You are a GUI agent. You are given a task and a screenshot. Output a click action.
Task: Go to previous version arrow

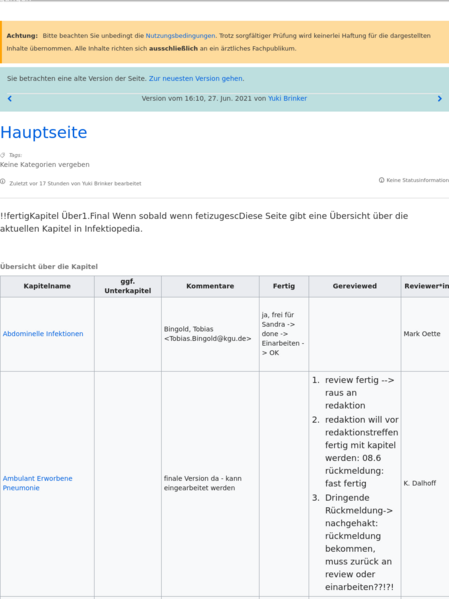(10, 99)
